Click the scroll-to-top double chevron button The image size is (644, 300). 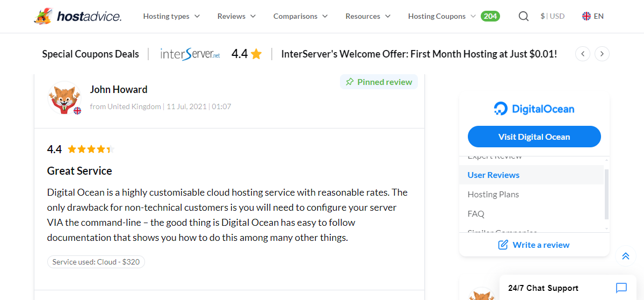626,255
